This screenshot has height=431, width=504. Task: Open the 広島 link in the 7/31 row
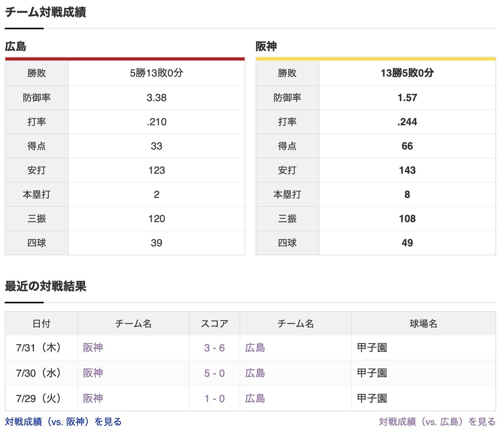coord(255,347)
